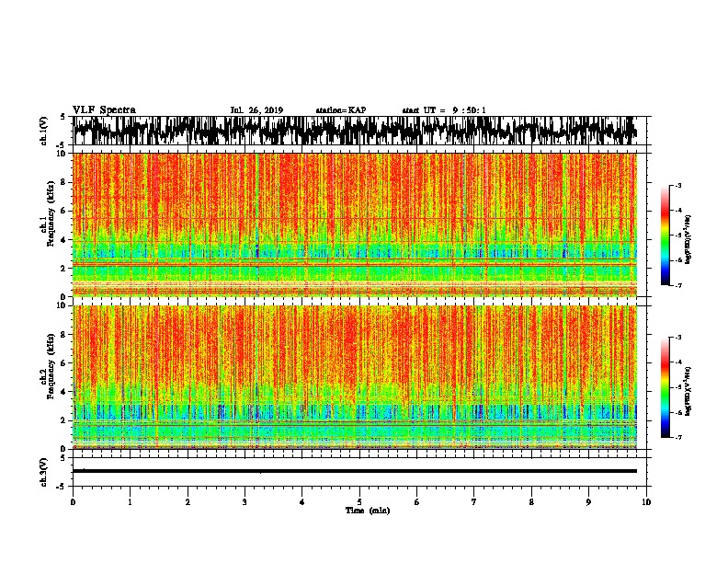Click the "6" kHz tick on ch.1 frequency axis
The width and height of the screenshot is (728, 563).
point(65,211)
